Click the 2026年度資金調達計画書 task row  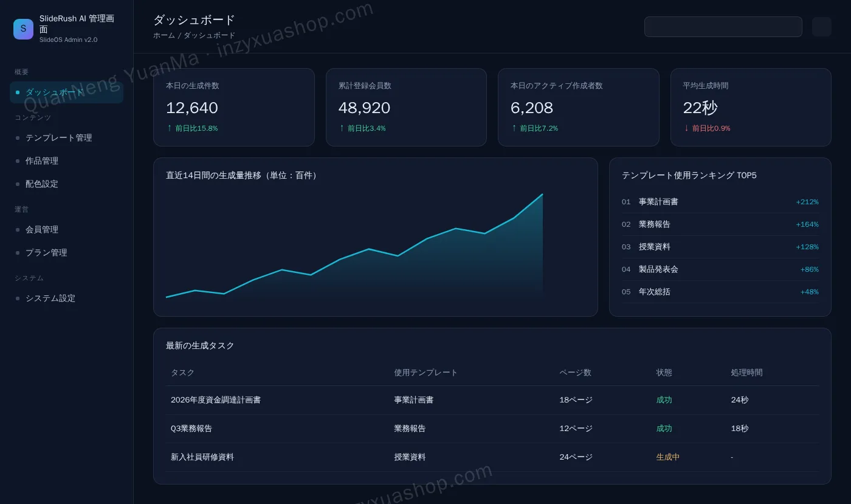492,400
